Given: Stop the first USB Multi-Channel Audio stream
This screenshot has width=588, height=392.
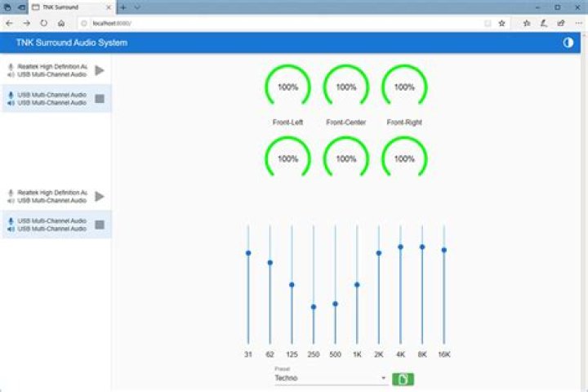Looking at the screenshot, I should pos(100,99).
